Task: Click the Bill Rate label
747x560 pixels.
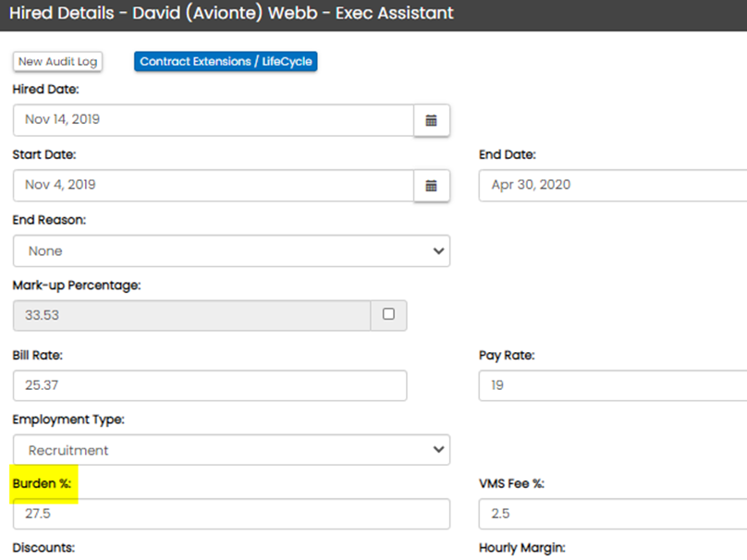Action: click(x=38, y=355)
